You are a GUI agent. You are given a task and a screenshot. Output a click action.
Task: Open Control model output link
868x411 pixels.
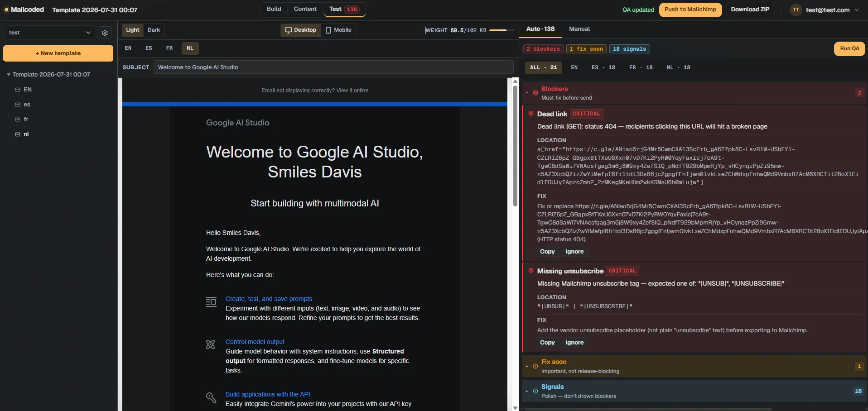tap(255, 342)
